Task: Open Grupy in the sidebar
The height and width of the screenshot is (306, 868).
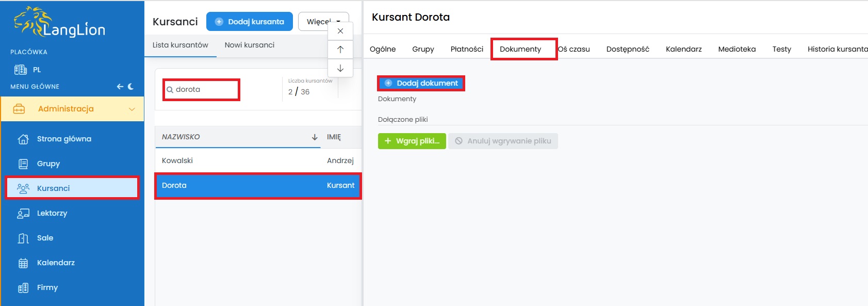Action: point(48,164)
